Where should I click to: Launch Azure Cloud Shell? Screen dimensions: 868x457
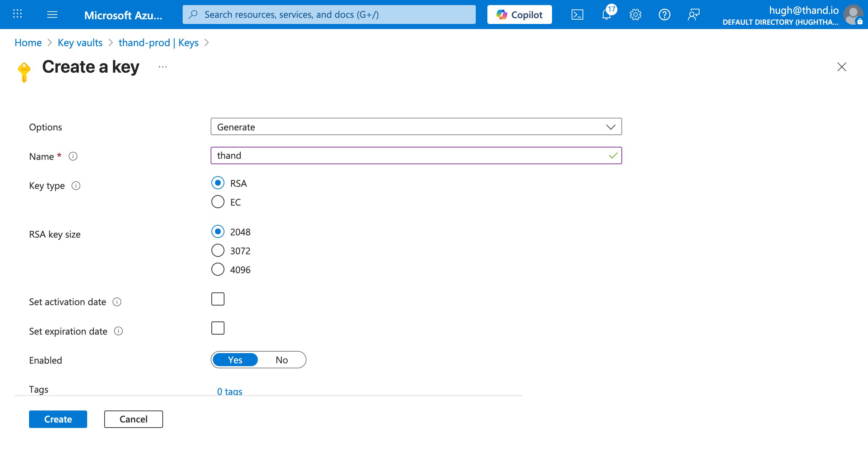tap(577, 15)
